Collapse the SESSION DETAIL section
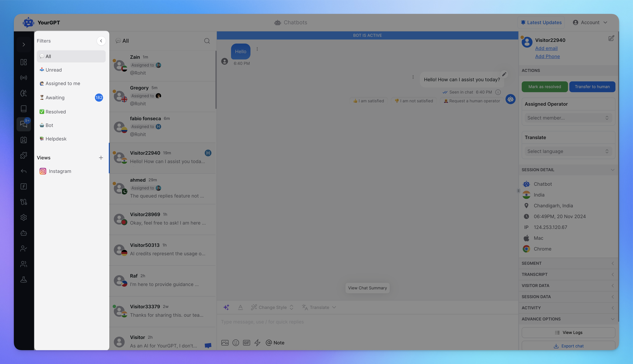 (568, 170)
